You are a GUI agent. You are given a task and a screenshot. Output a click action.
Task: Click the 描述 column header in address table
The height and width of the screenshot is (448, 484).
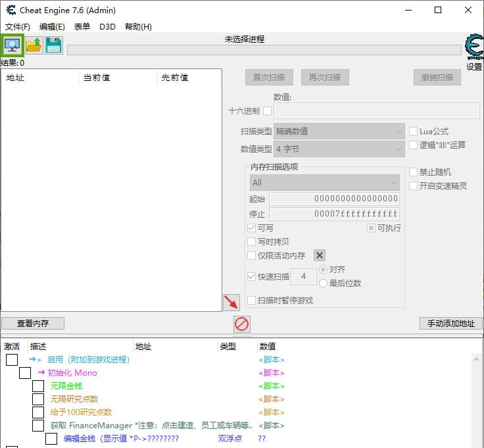(x=80, y=347)
